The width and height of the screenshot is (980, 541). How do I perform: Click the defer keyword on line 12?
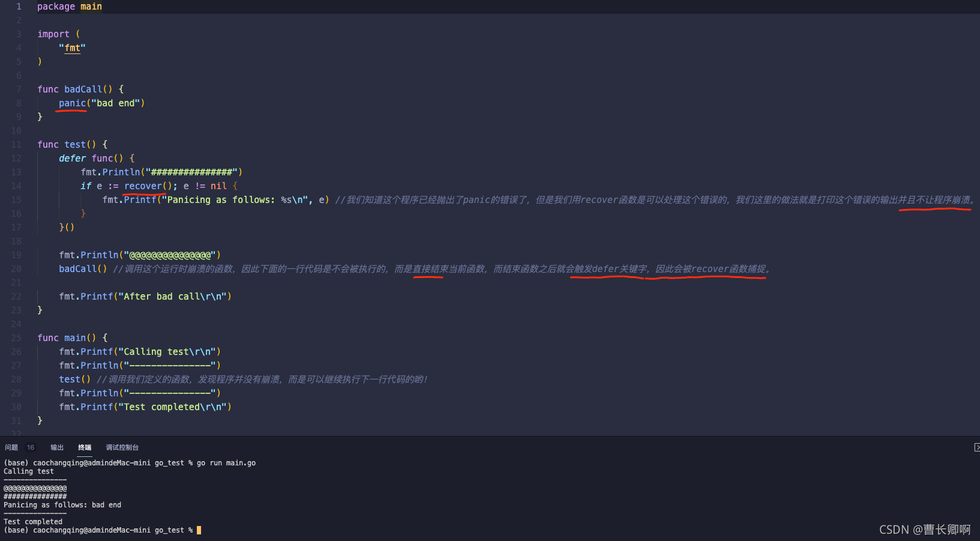click(72, 158)
